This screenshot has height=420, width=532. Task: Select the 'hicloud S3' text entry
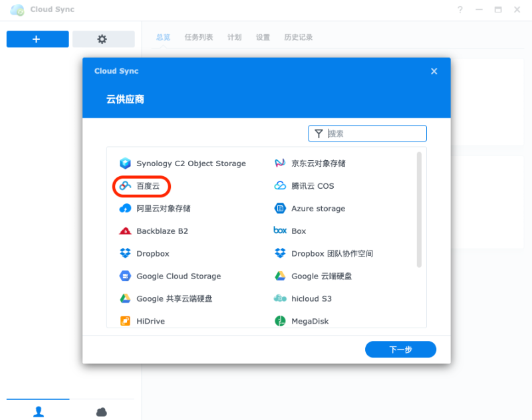[x=311, y=298]
